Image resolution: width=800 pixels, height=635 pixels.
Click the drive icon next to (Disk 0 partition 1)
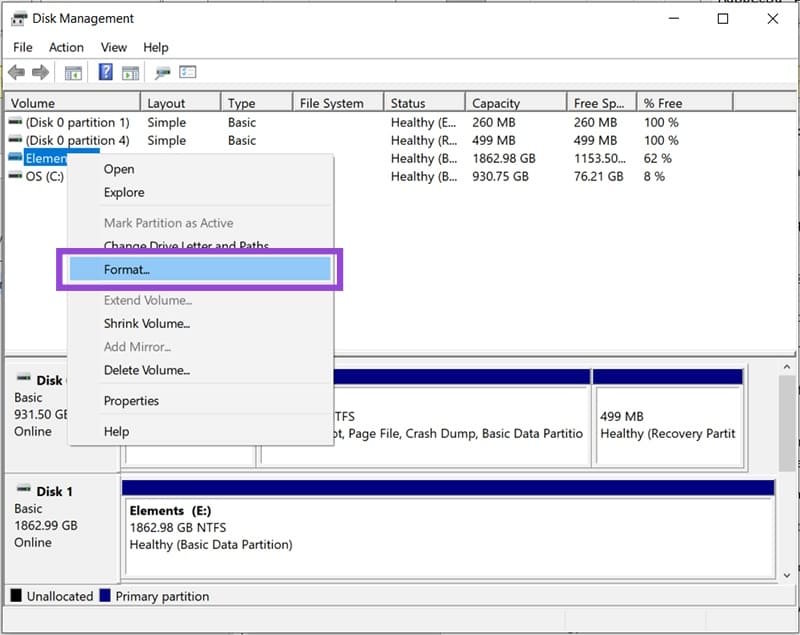(x=16, y=122)
